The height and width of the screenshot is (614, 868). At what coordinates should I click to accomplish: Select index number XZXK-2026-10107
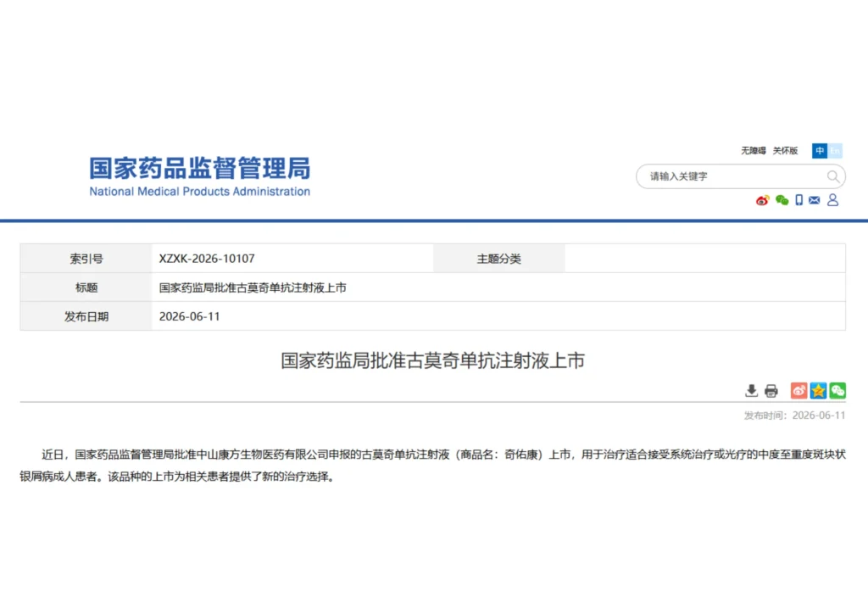coord(207,259)
